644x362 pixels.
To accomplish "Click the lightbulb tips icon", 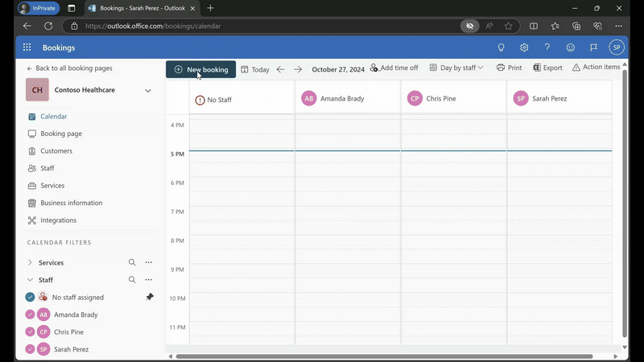I will (501, 47).
